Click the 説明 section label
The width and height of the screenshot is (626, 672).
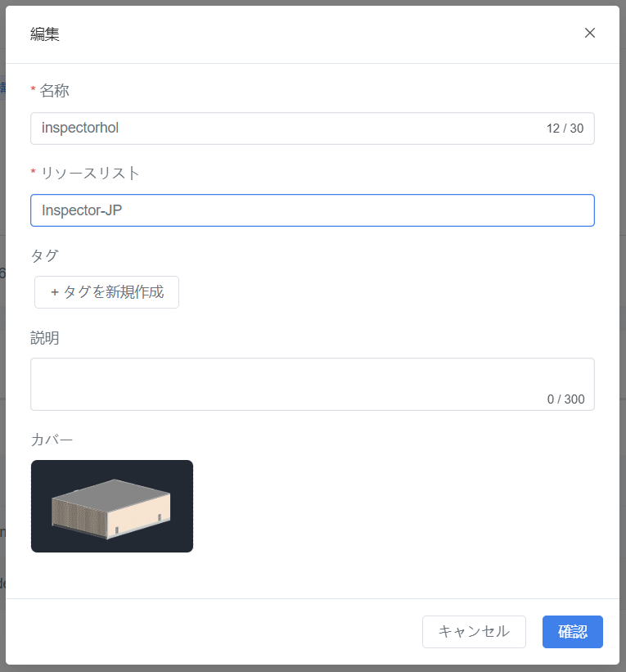coord(45,338)
